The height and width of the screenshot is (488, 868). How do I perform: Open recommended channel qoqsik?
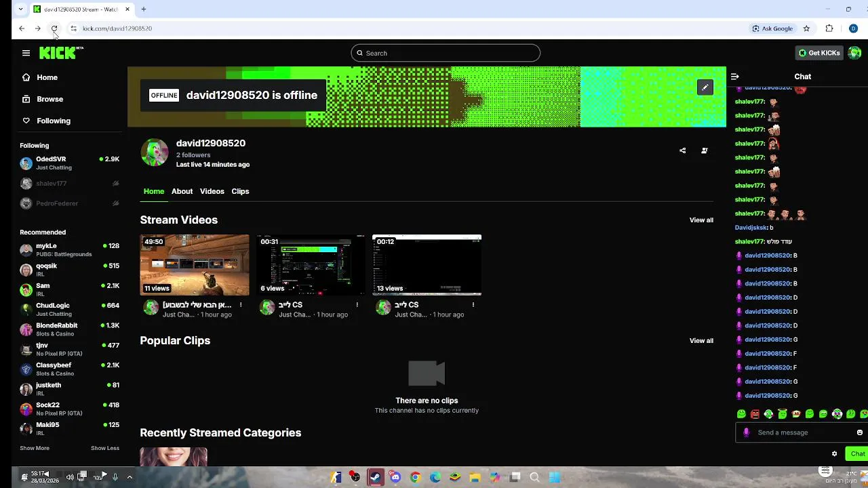[69, 270]
